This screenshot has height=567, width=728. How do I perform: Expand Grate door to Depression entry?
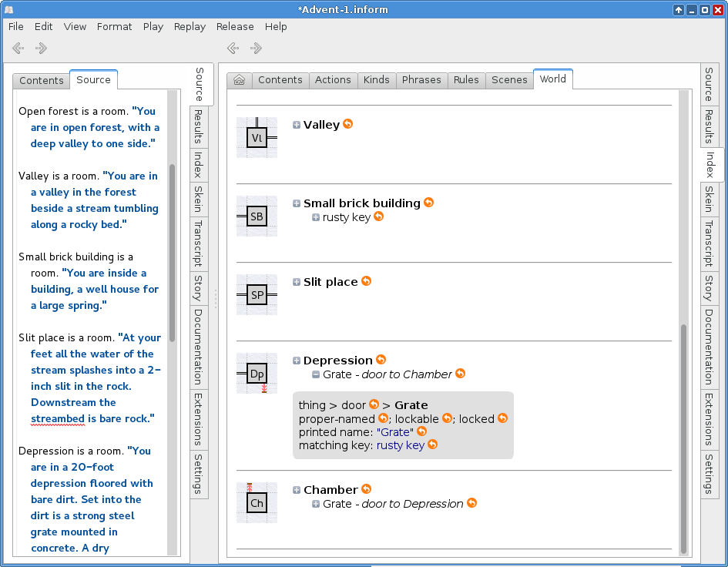(316, 504)
